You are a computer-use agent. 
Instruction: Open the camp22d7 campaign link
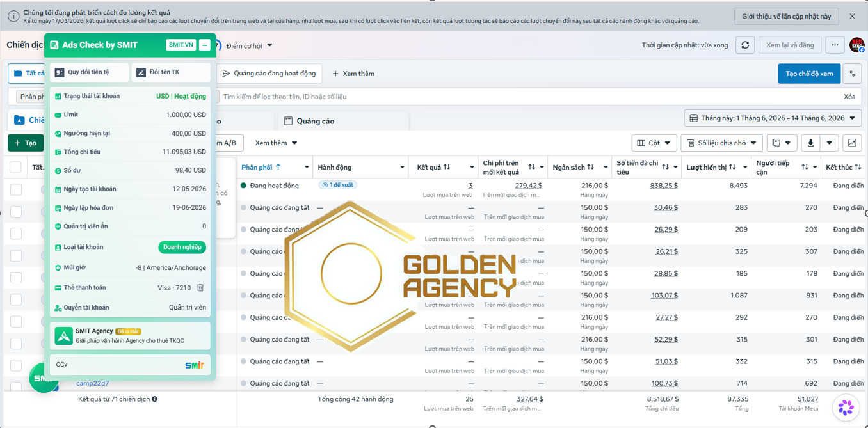tap(92, 383)
